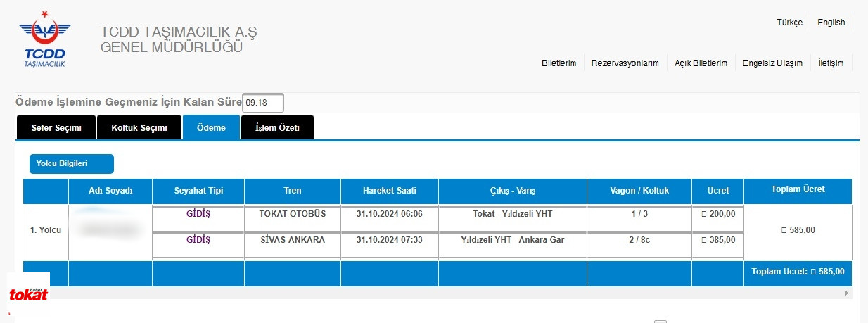Click the Ücret column header
This screenshot has height=323, width=868.
[x=717, y=191]
